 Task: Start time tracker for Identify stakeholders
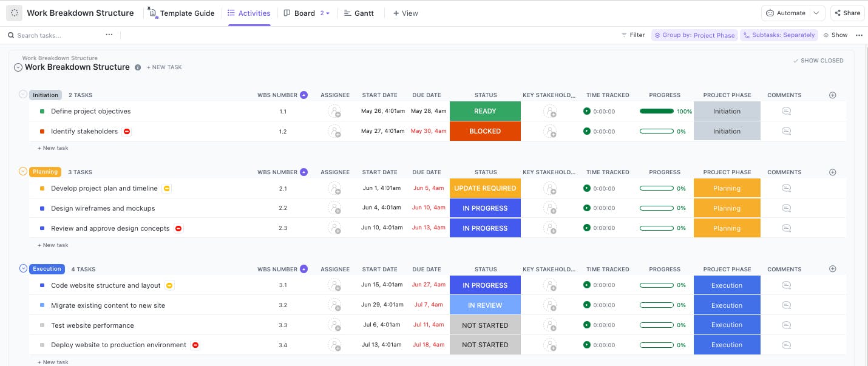point(586,131)
